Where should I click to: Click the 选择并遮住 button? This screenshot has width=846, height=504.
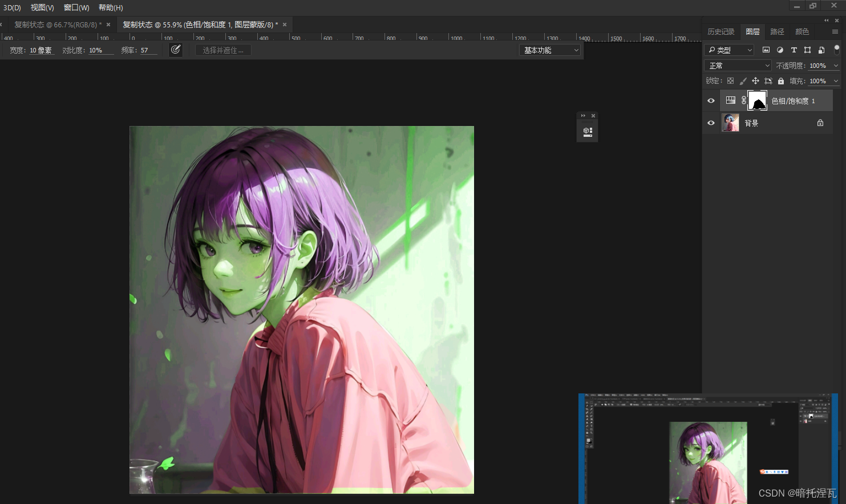[223, 50]
